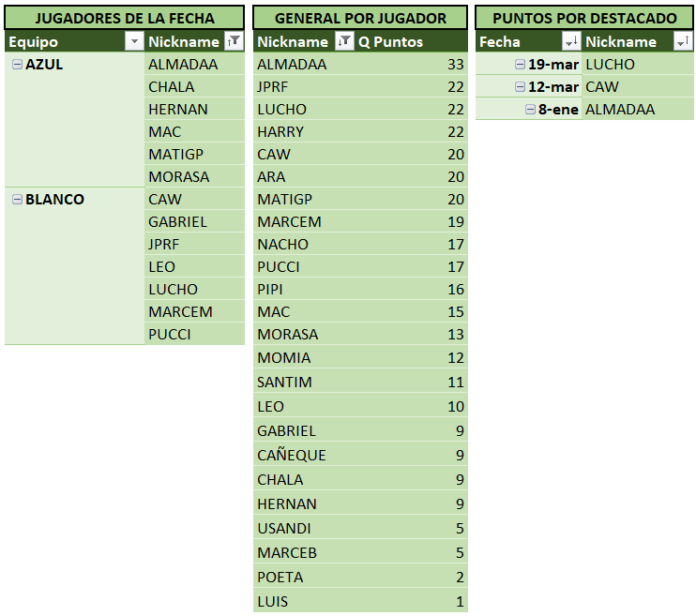This screenshot has width=696, height=616.
Task: Click the PUNTOS POR DESTACADO title cell
Action: (584, 18)
